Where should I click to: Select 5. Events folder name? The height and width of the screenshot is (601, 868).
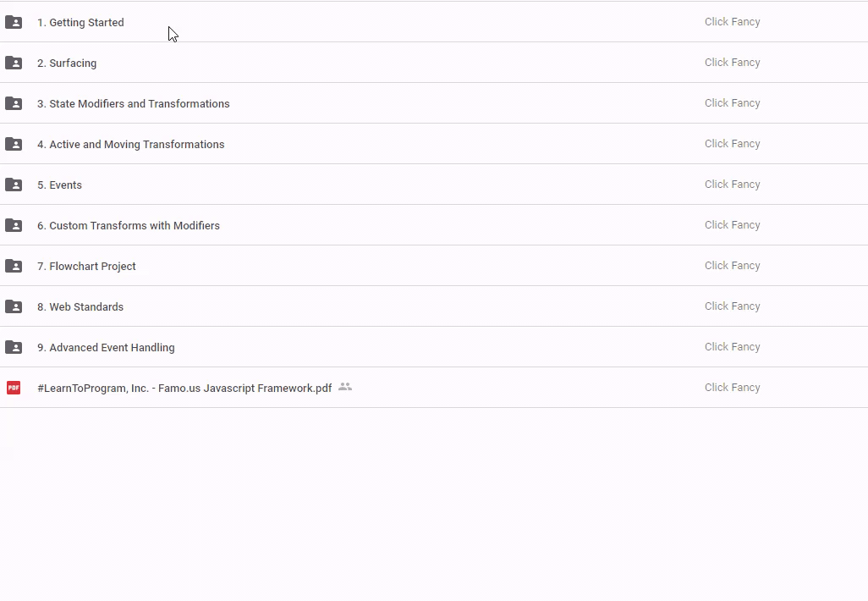59,185
